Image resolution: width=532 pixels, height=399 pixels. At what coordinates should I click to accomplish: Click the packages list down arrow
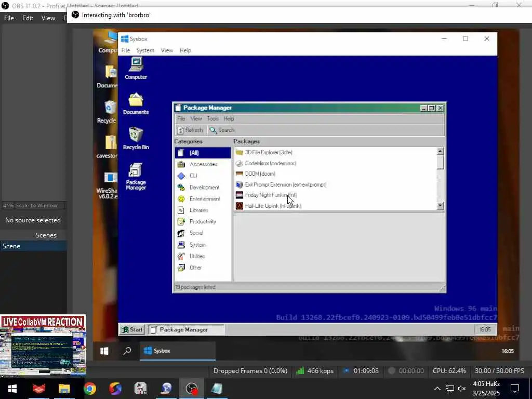coord(440,206)
